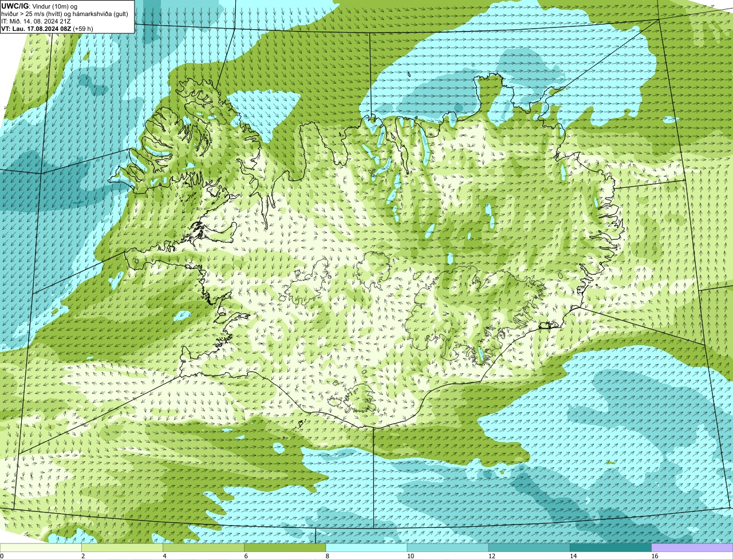This screenshot has height=560, width=733.
Task: Click the light green 2–4 m/s legend swatch
Action: 122,548
